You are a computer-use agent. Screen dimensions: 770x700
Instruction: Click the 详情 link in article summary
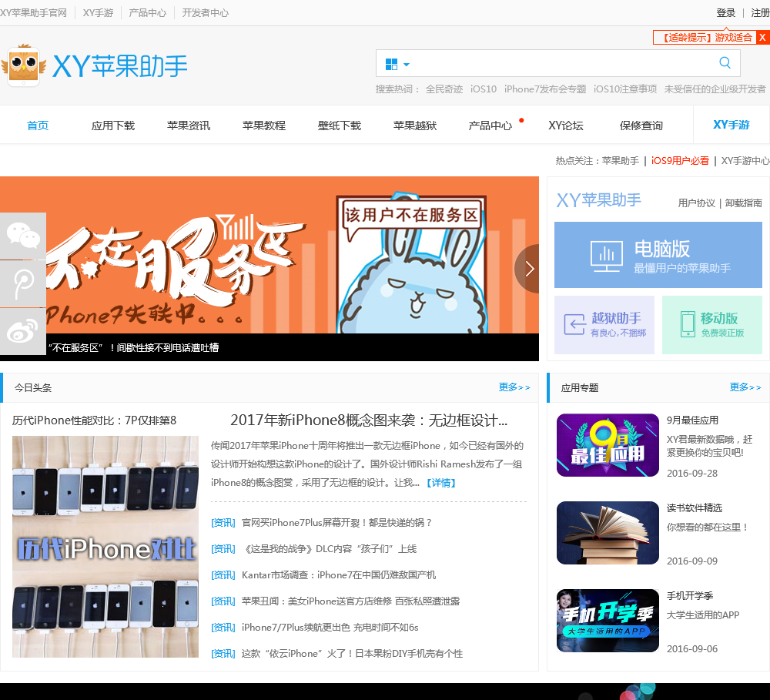pos(440,483)
